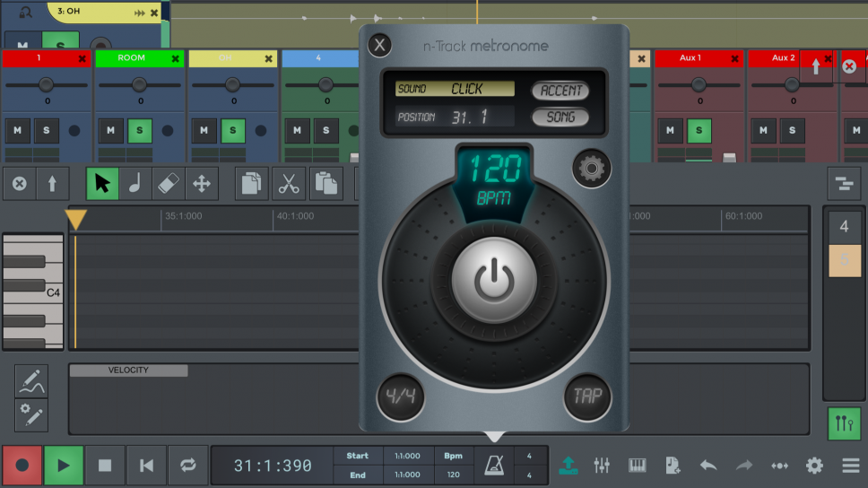This screenshot has width=868, height=488.
Task: Select the eraser tool in piano roll
Action: (168, 184)
